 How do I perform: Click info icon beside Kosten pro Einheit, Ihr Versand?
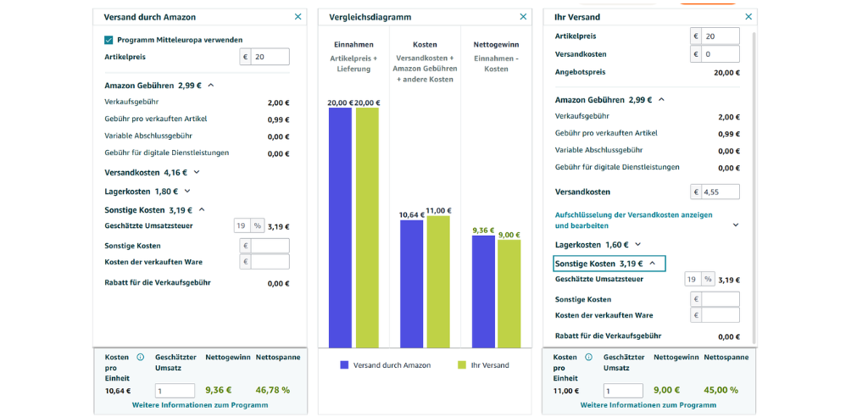[x=588, y=357]
